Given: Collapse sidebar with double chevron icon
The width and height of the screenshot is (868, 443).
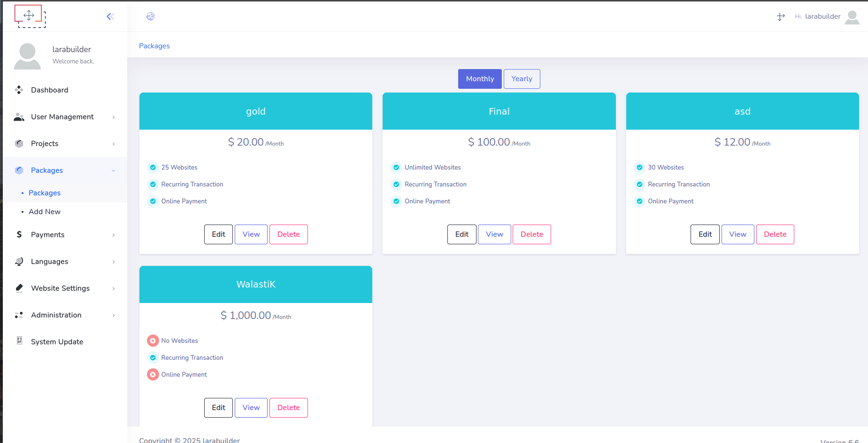Looking at the screenshot, I should pyautogui.click(x=110, y=16).
